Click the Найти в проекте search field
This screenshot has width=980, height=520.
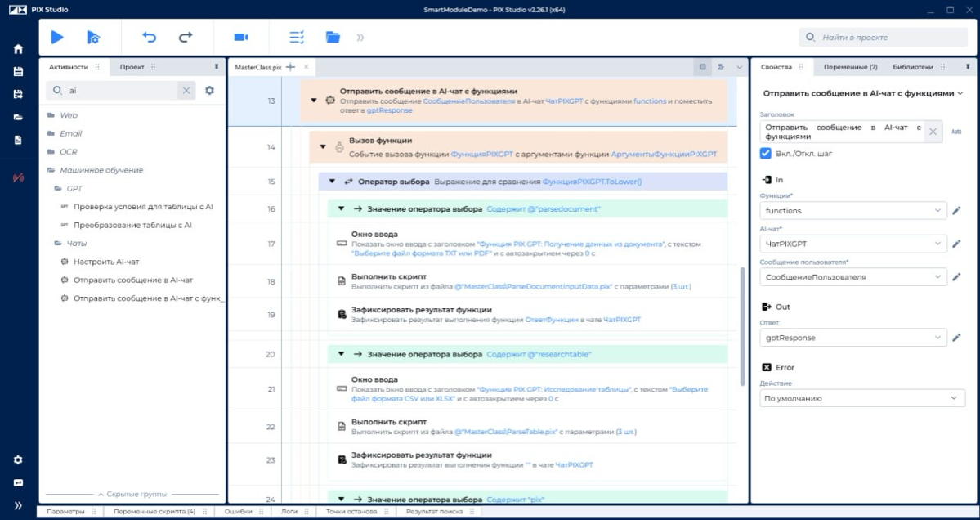point(883,38)
